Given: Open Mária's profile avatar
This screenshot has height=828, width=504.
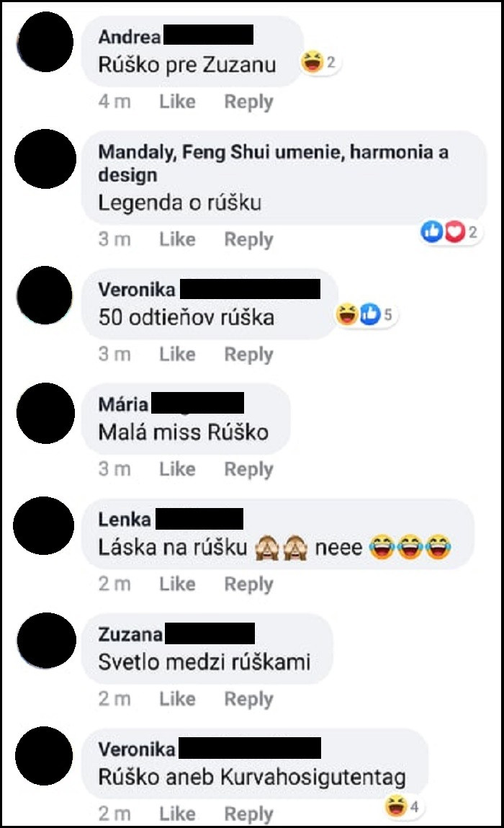Looking at the screenshot, I should [x=45, y=413].
